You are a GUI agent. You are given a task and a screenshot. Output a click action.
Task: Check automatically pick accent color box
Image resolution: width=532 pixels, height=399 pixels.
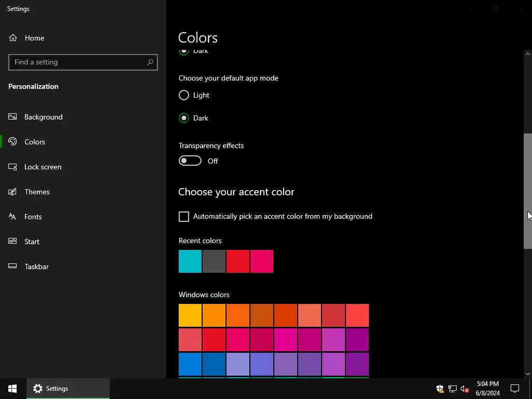pyautogui.click(x=184, y=217)
